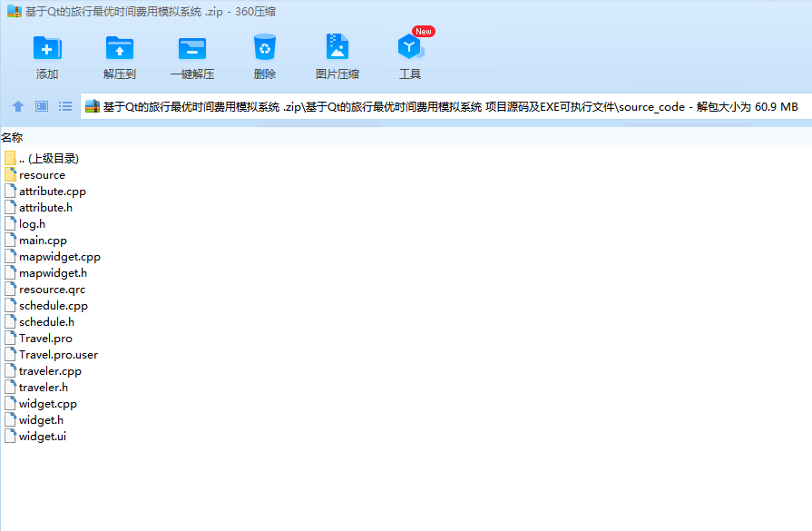Select the file schedule.cpp
This screenshot has height=531, width=812.
coord(46,306)
